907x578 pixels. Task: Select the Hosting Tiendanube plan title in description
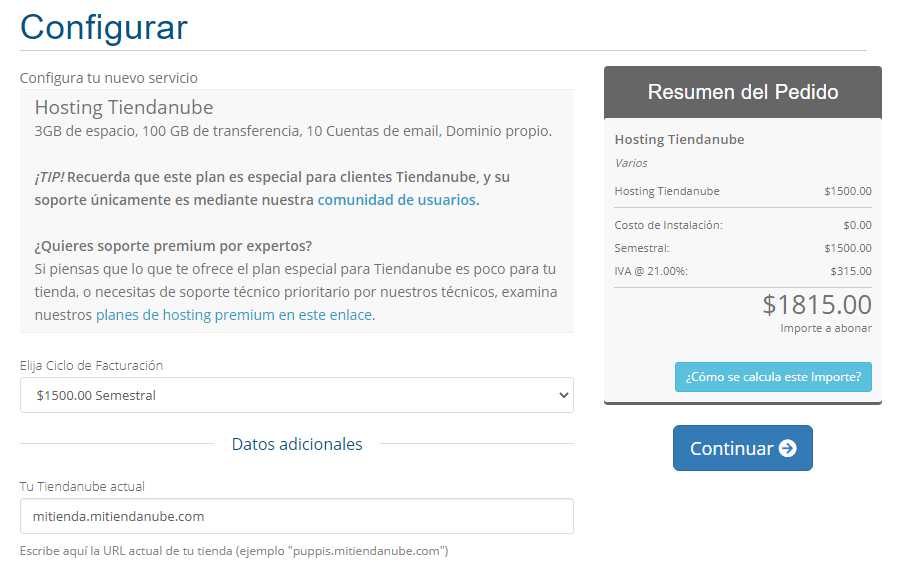124,108
